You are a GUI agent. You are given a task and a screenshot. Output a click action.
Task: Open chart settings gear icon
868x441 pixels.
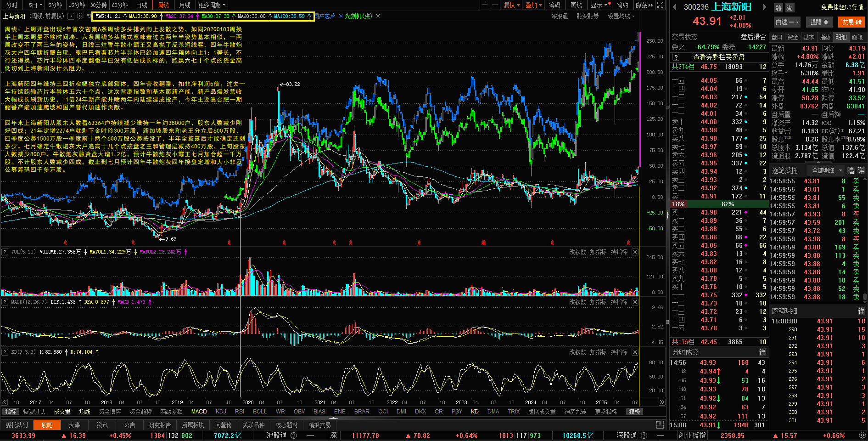[80, 16]
